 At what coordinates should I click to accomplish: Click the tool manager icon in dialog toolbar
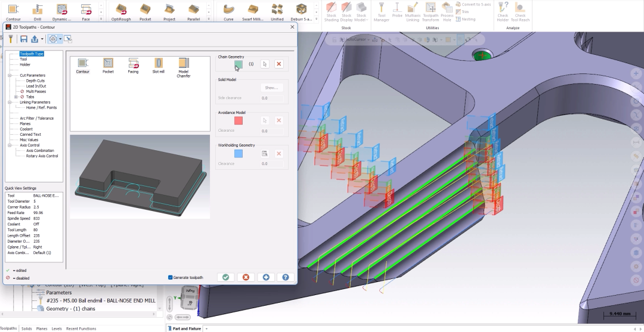(11, 39)
